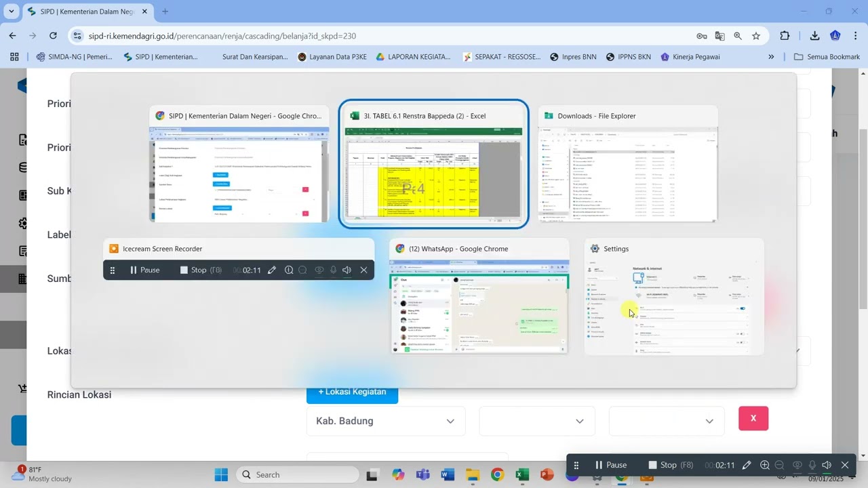
Task: Close the Icecream thumbnail recorder bar
Action: point(363,270)
